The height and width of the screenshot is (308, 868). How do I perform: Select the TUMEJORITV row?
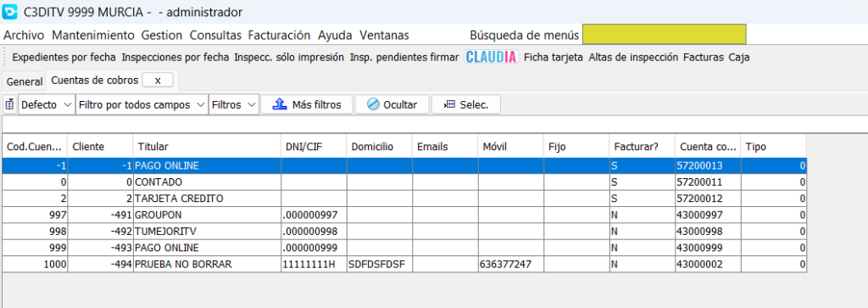(x=404, y=231)
